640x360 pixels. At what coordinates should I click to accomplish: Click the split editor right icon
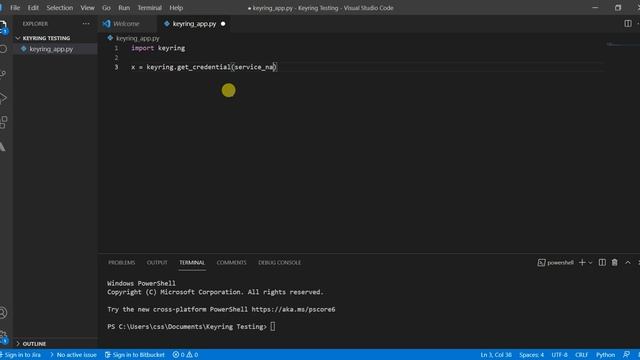628,24
